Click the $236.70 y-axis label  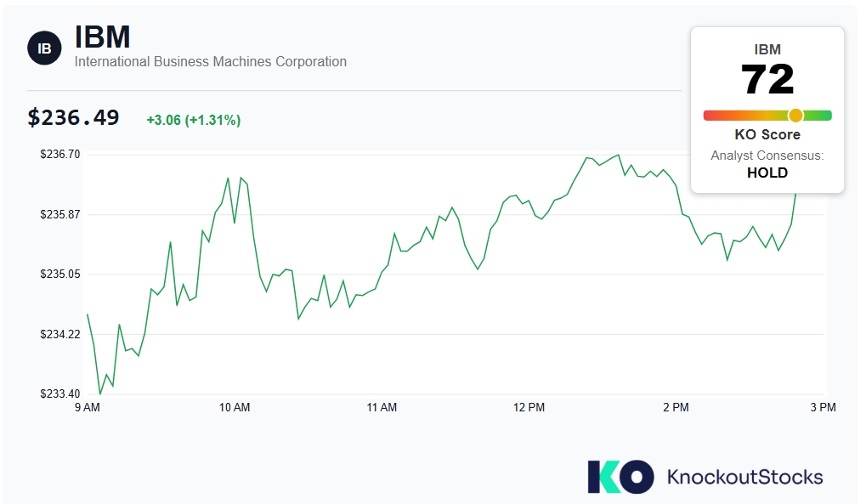[59, 154]
